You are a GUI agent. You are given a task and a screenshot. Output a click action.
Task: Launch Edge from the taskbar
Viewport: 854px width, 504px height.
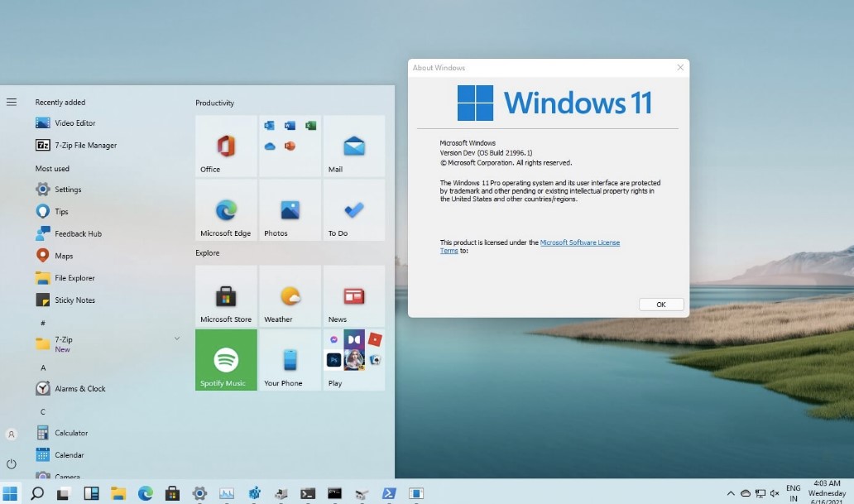pyautogui.click(x=146, y=493)
